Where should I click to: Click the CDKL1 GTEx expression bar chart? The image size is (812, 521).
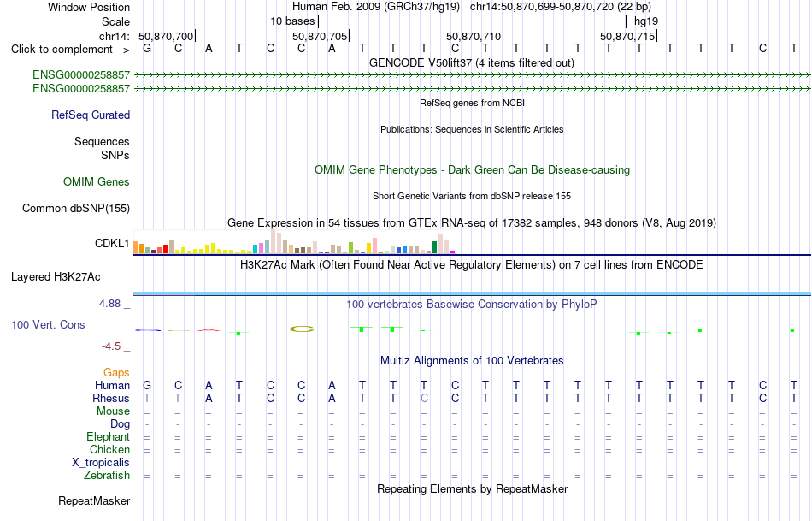tap(294, 241)
